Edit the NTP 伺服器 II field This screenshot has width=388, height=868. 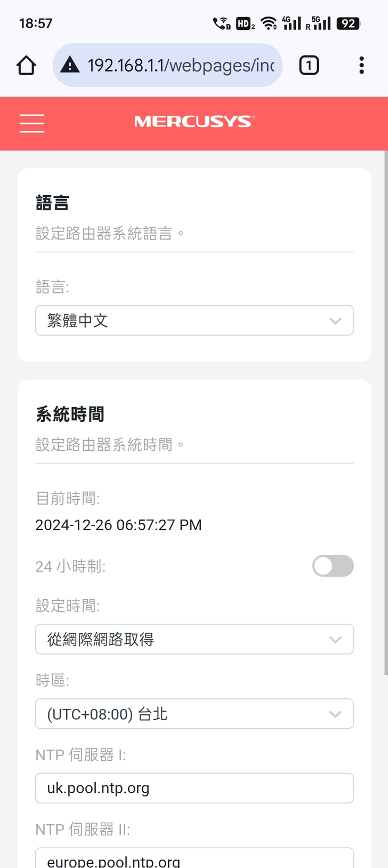194,859
